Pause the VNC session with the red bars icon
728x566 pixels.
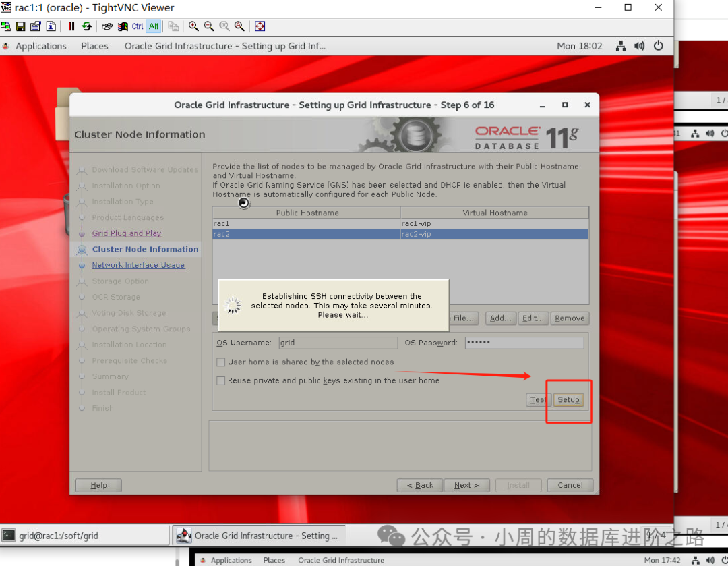tap(71, 26)
